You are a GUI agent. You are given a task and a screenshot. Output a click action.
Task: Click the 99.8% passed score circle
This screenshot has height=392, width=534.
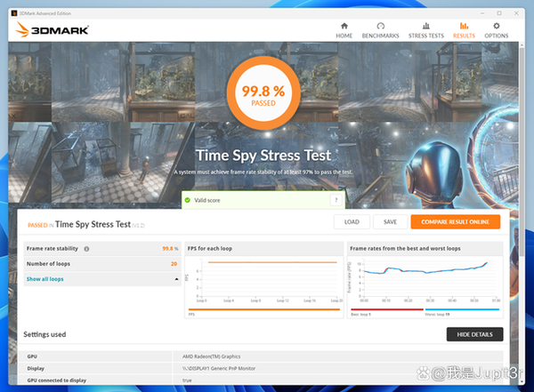pyautogui.click(x=263, y=95)
